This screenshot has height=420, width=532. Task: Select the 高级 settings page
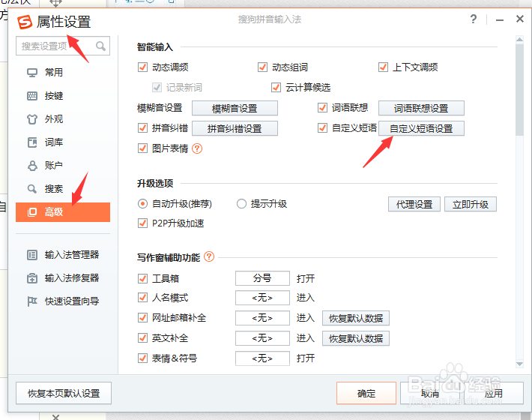[x=63, y=212]
